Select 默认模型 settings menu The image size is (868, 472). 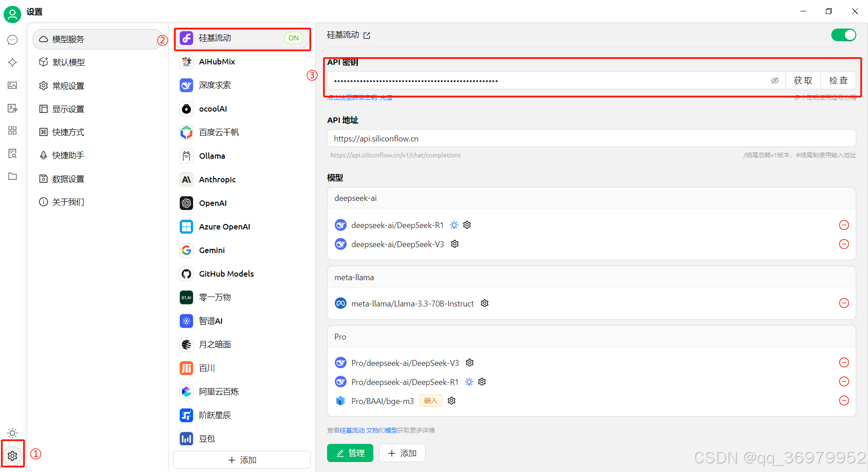(x=98, y=62)
